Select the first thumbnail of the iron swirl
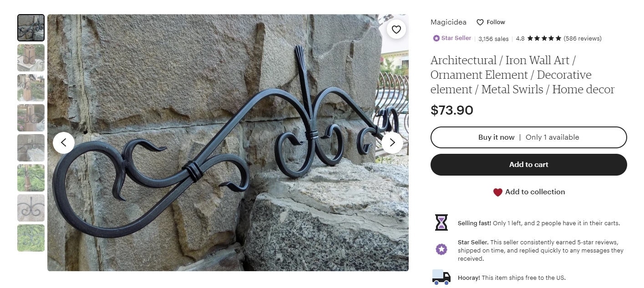644x288 pixels. 31,28
